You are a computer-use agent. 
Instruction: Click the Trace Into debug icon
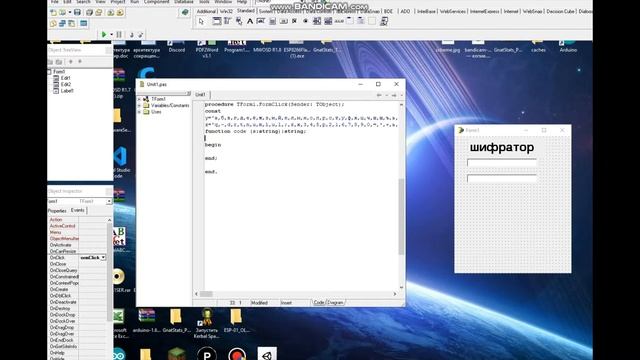pyautogui.click(x=131, y=35)
